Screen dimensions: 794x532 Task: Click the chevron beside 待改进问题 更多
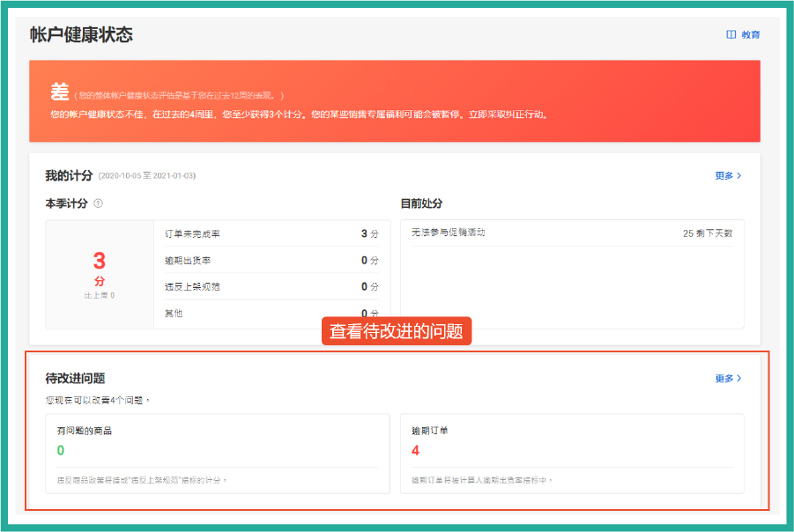(740, 376)
